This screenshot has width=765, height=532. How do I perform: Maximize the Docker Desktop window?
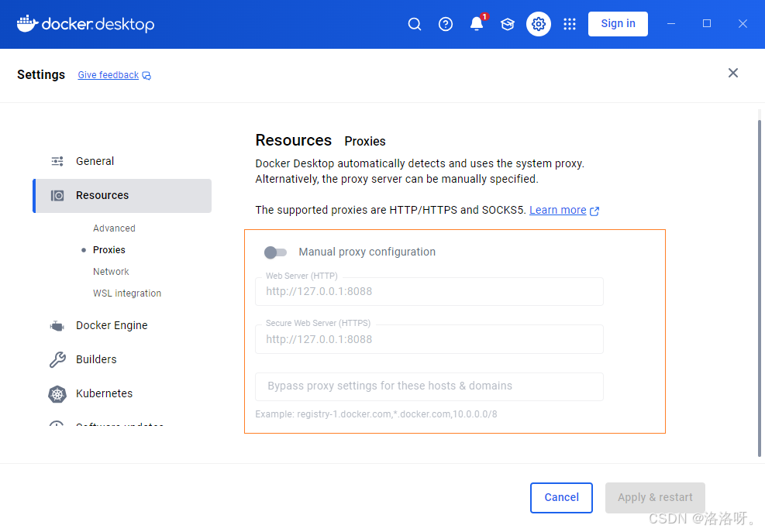706,24
